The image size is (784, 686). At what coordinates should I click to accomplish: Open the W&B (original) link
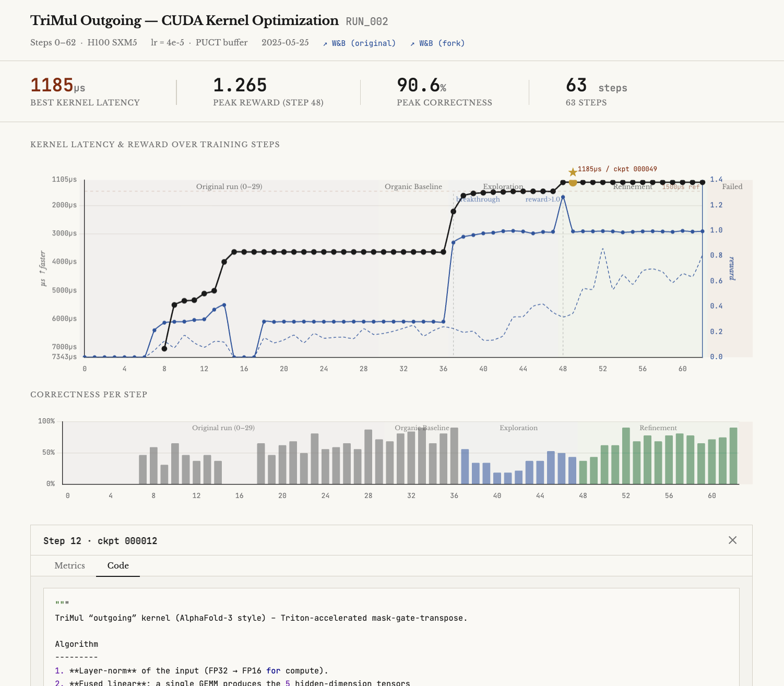(359, 43)
